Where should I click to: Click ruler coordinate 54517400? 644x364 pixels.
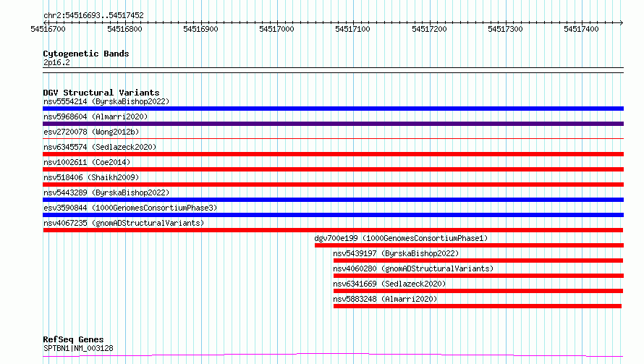581,29
